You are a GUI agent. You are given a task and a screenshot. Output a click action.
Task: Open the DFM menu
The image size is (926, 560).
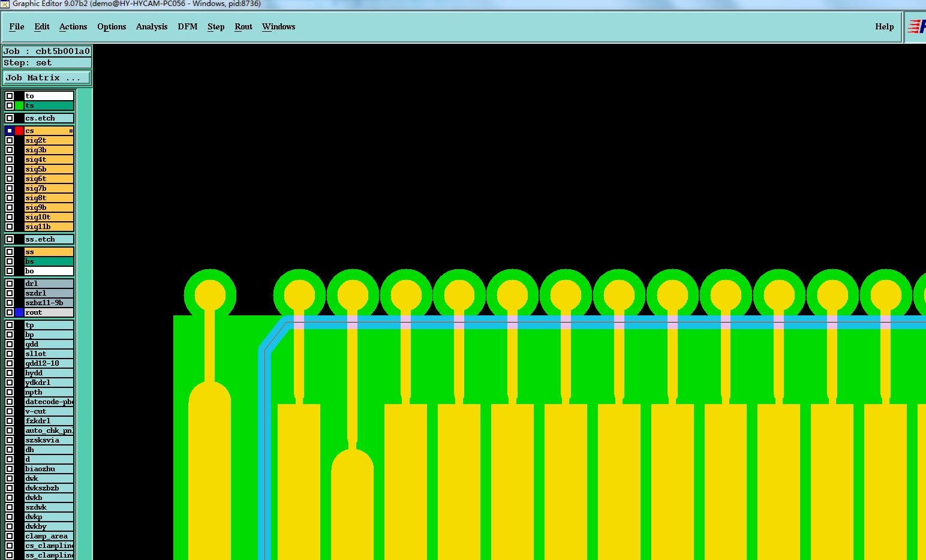coord(188,27)
